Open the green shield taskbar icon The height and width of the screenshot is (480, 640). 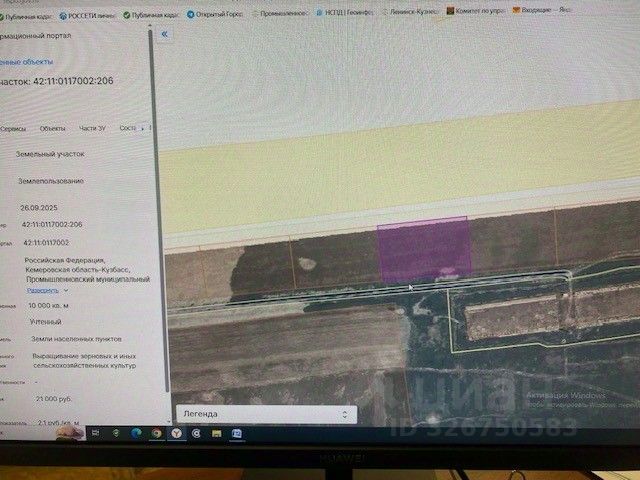coord(116,433)
